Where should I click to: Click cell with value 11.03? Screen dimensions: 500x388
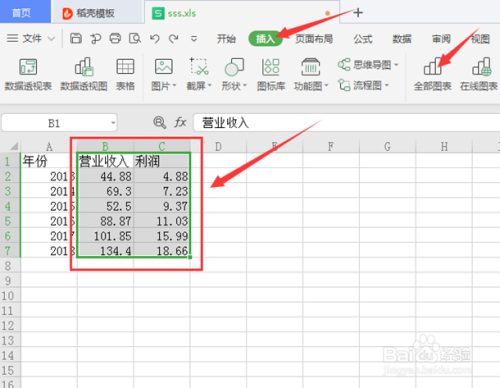[x=162, y=221]
